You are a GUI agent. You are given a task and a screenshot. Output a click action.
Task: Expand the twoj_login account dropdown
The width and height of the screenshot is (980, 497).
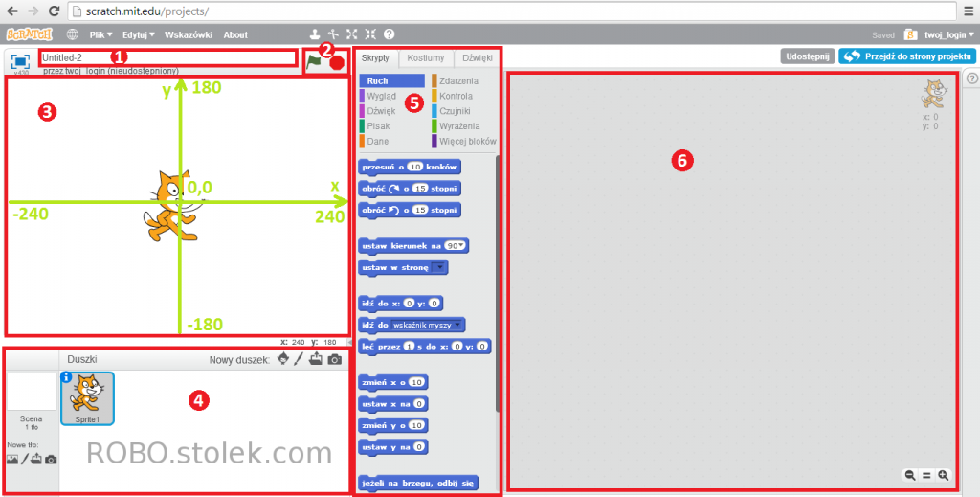click(943, 34)
